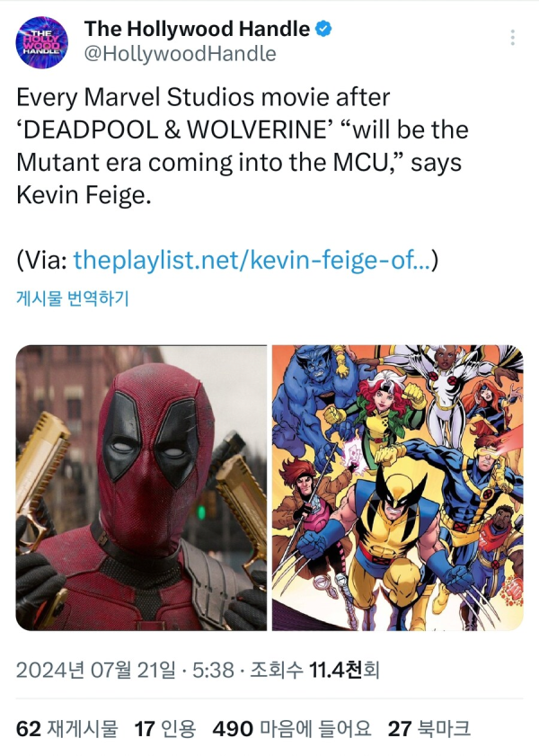Show the 490 마음에 들어요 likes
Viewport: 539px width, 756px height.
(x=292, y=728)
